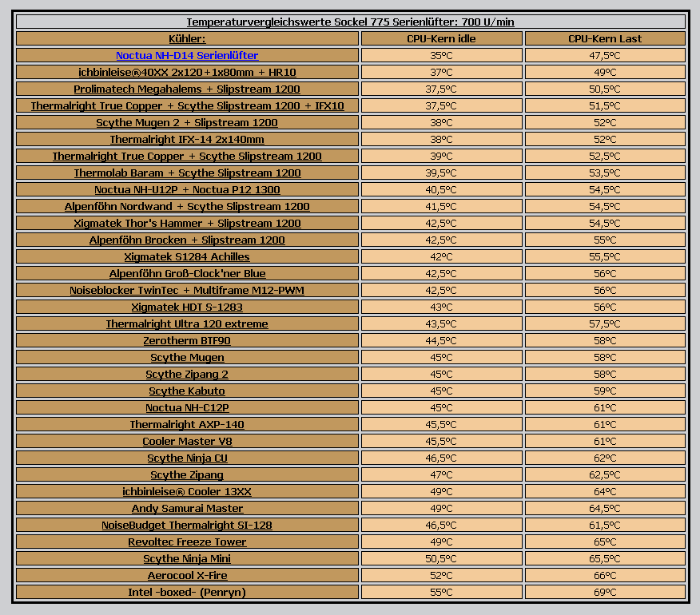This screenshot has width=700, height=615.
Task: Select 53,5°C load value for Thermolab Baram
Action: 605,173
